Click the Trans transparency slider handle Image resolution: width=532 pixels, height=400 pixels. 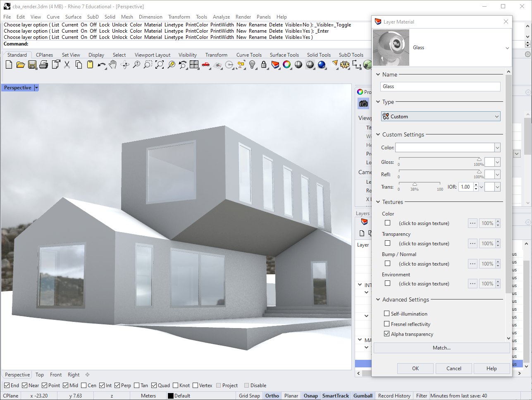(x=415, y=184)
